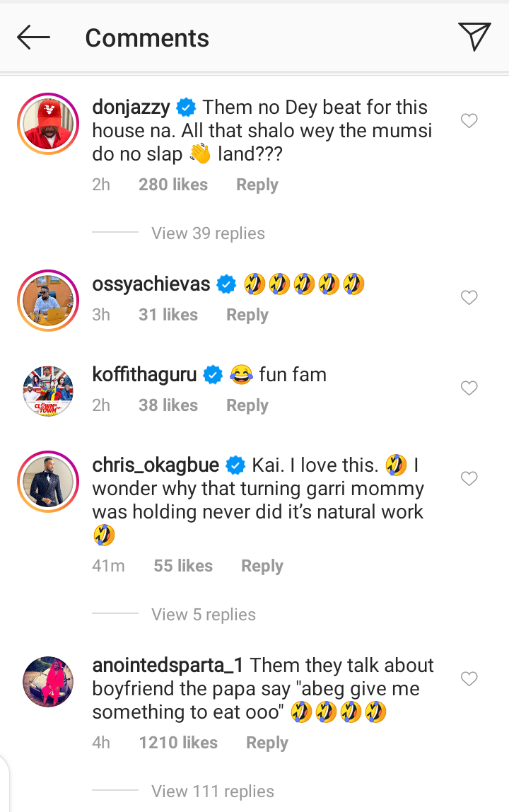Open donjazzy's profile picture

tap(47, 123)
